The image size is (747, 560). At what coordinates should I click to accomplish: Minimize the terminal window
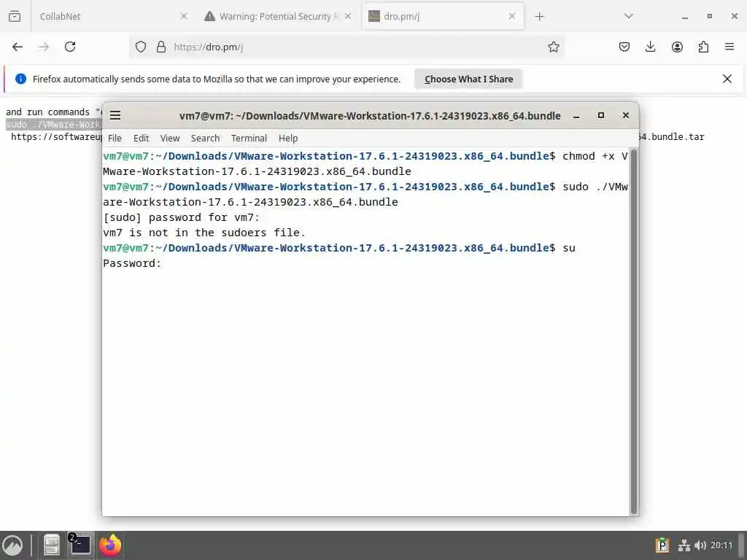[x=576, y=116]
